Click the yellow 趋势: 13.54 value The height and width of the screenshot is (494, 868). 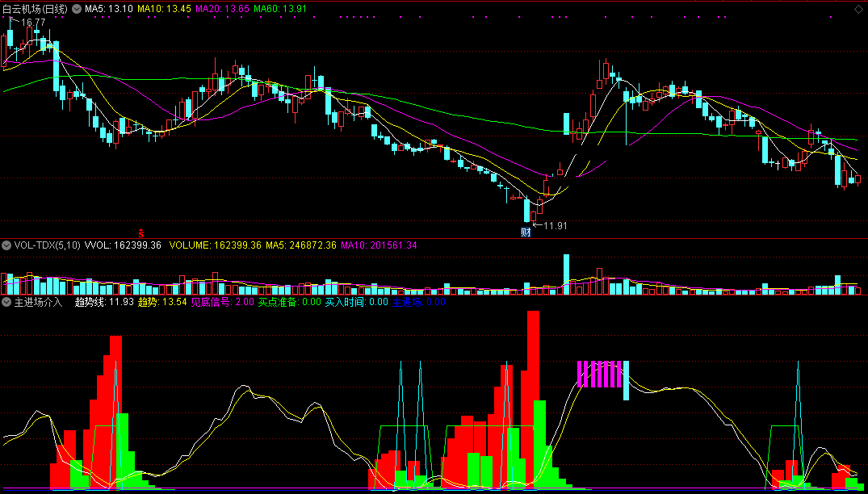162,302
